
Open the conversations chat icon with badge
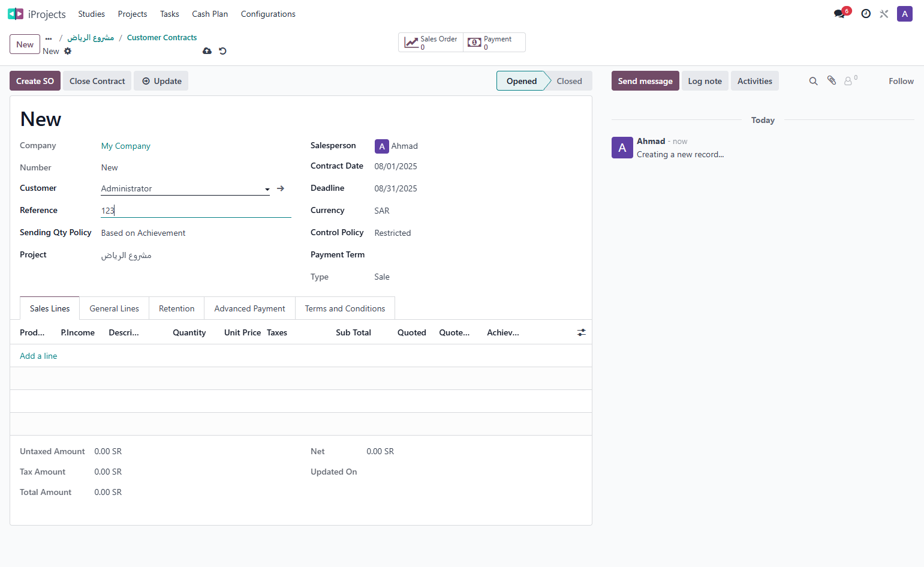841,13
